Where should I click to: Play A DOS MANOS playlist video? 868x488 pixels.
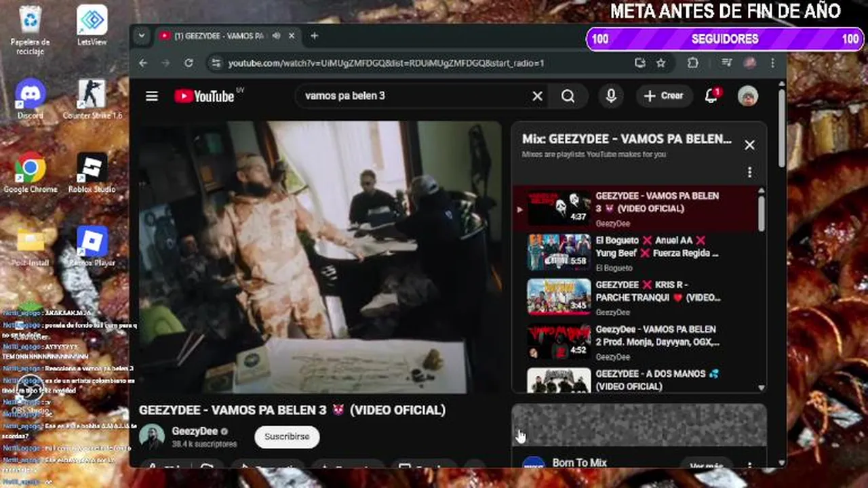click(637, 380)
